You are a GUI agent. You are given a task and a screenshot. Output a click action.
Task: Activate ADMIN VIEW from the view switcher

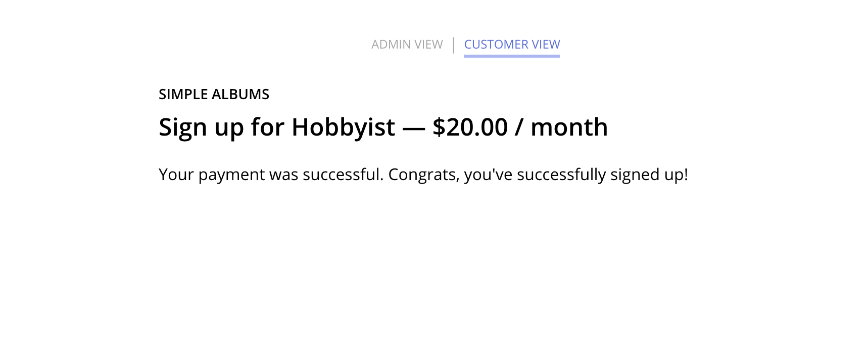pos(407,45)
